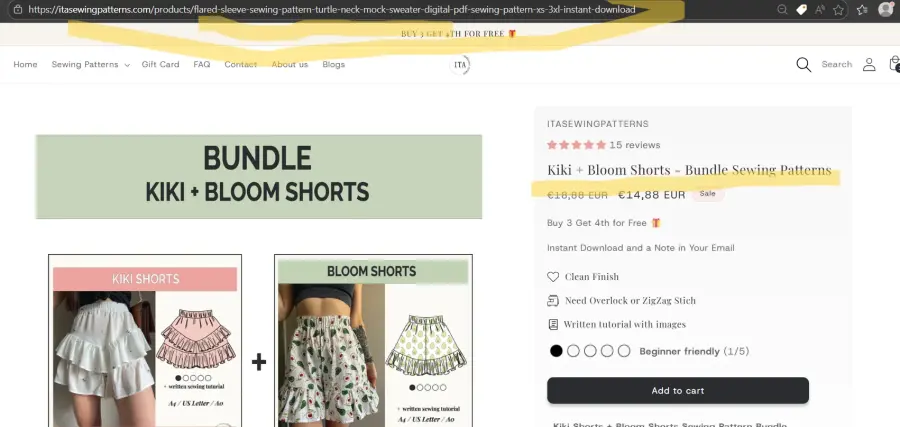Open the favorites list icon
The image size is (900, 427).
coord(860,9)
